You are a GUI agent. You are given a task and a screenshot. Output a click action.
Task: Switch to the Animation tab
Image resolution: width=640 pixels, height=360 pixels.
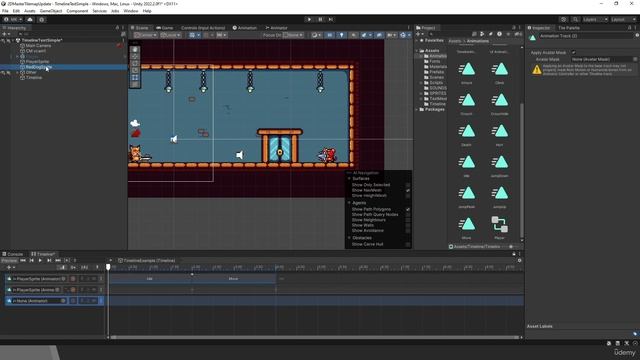pos(244,28)
